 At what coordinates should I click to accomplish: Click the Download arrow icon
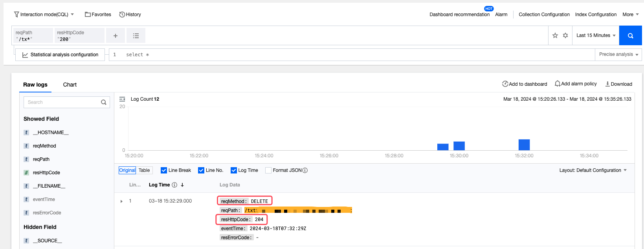click(x=607, y=84)
